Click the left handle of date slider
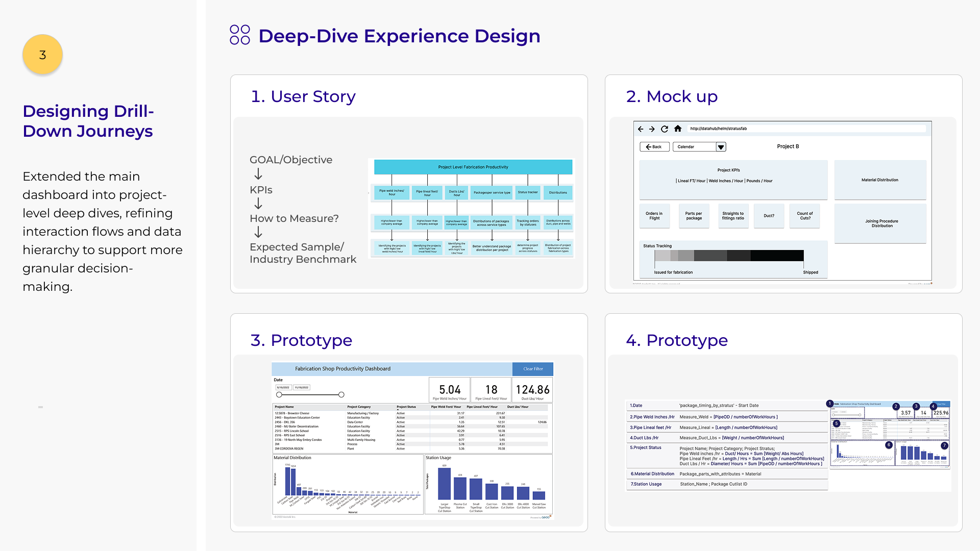 [279, 394]
